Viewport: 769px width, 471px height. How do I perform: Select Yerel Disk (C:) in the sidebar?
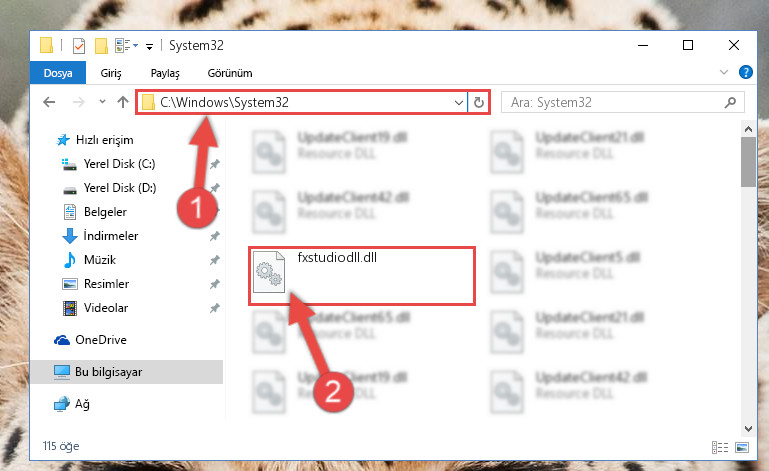click(x=119, y=164)
